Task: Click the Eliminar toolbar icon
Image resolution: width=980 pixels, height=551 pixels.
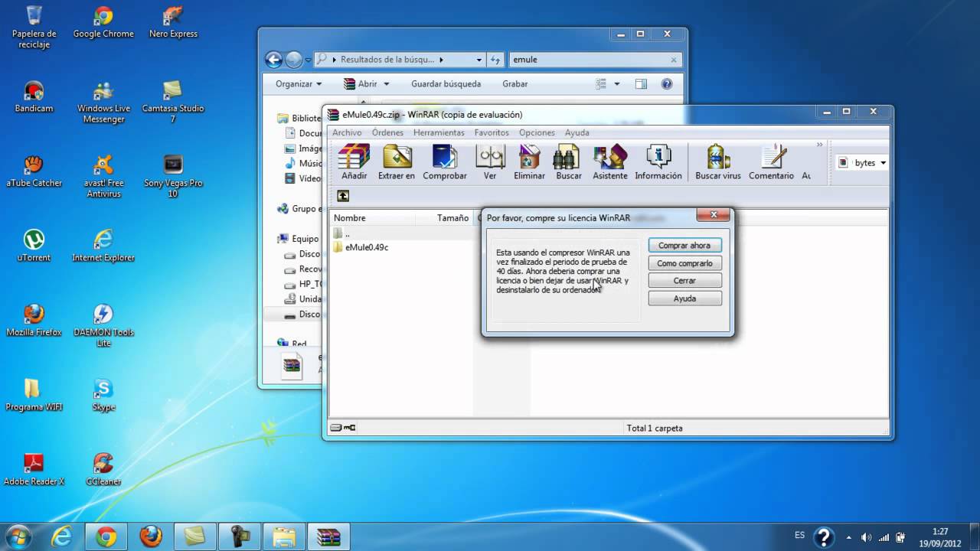Action: (x=529, y=162)
